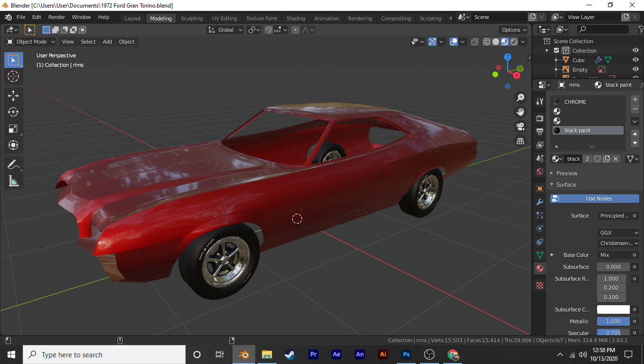This screenshot has width=644, height=364.
Task: Open the Modifiers wrench properties tab
Action: (539, 202)
